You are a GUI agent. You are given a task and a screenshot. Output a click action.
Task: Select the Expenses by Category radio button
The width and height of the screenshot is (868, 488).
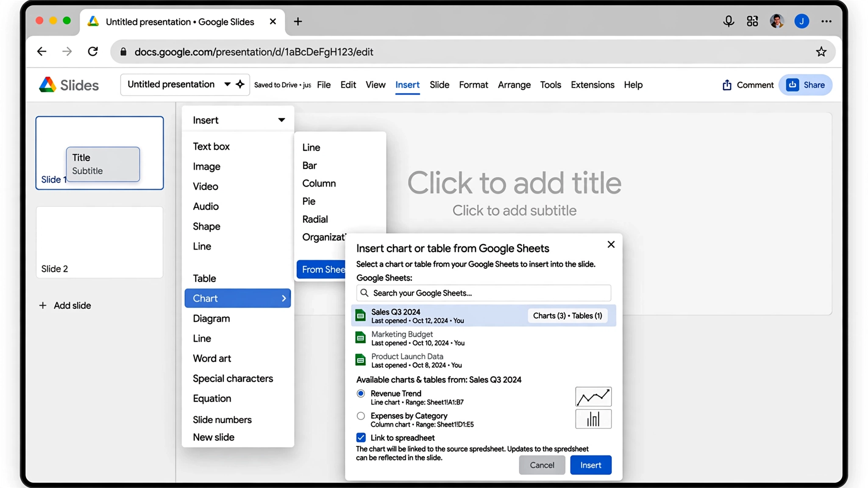(x=361, y=416)
